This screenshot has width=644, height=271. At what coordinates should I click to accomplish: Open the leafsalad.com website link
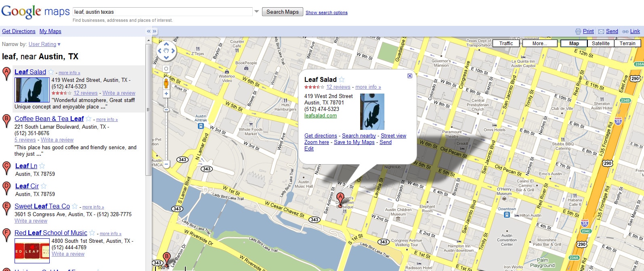(320, 116)
